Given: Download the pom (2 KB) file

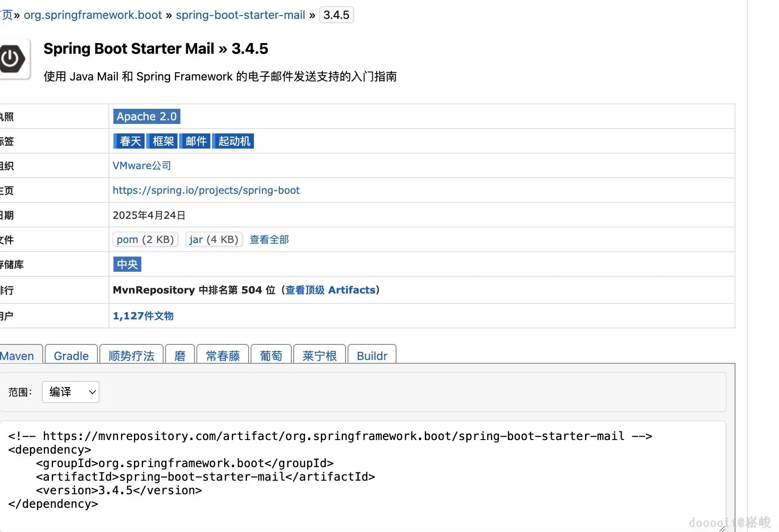Looking at the screenshot, I should click(x=145, y=239).
